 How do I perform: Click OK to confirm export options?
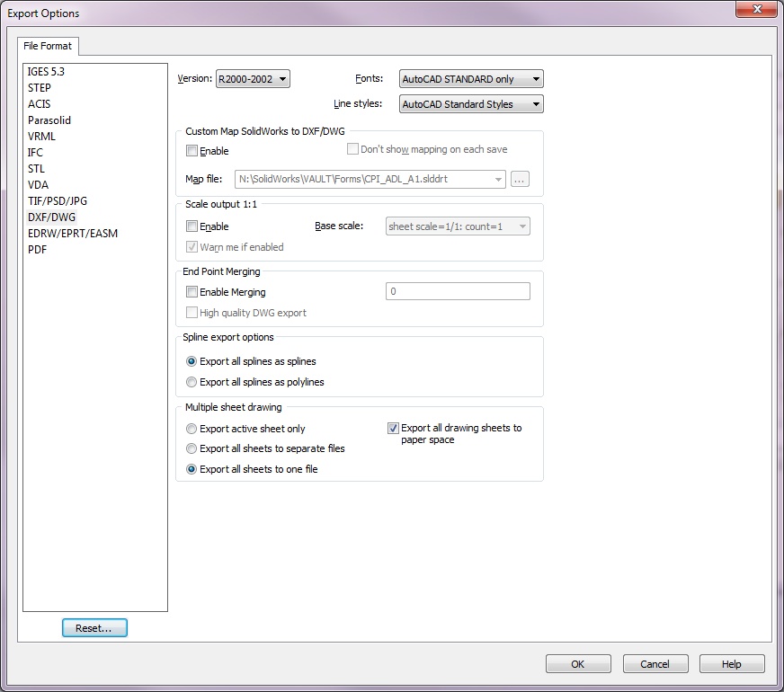tap(578, 664)
